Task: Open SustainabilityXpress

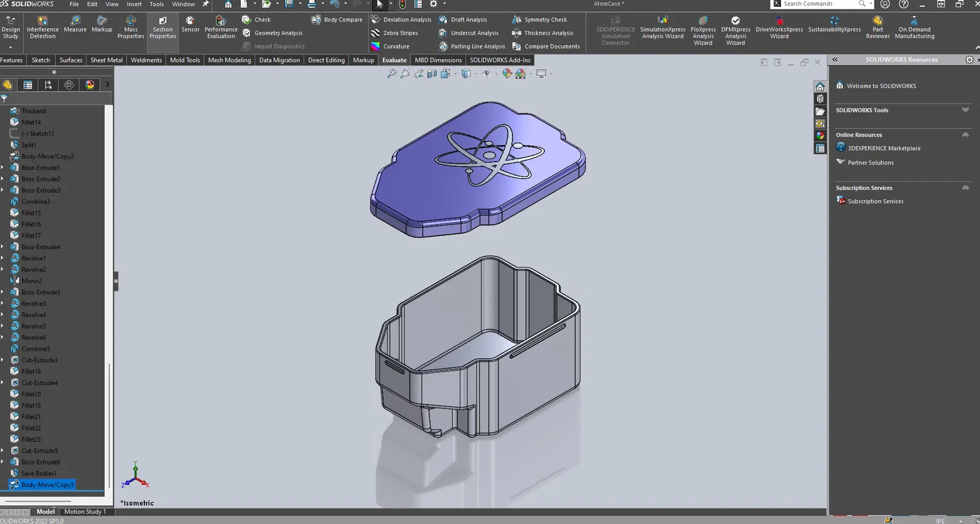Action: (834, 24)
